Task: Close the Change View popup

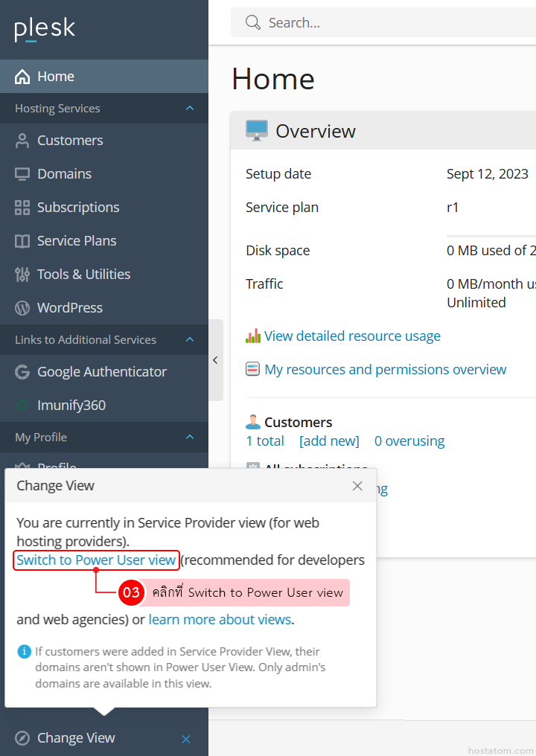Action: [357, 486]
